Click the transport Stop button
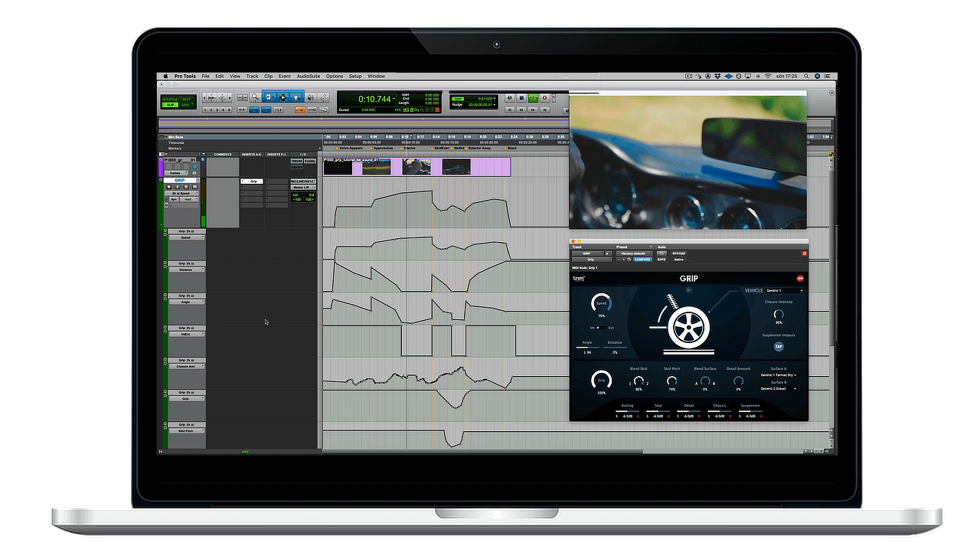This screenshot has height=559, width=980. [521, 98]
